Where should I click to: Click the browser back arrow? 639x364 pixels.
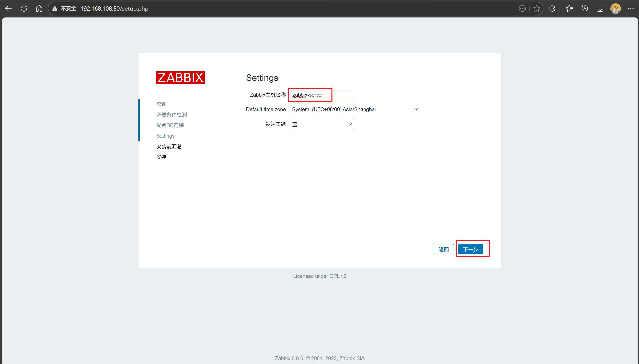tap(8, 9)
